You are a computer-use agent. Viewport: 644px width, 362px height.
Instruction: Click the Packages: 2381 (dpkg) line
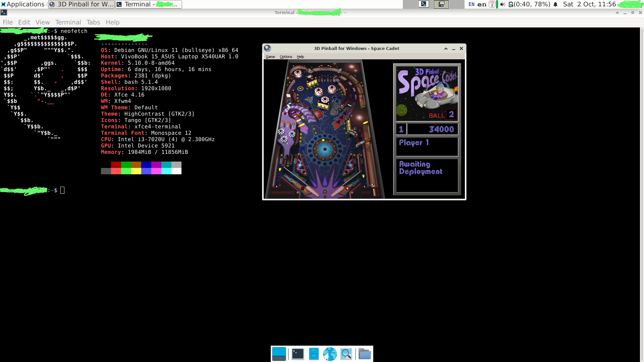[x=136, y=76]
